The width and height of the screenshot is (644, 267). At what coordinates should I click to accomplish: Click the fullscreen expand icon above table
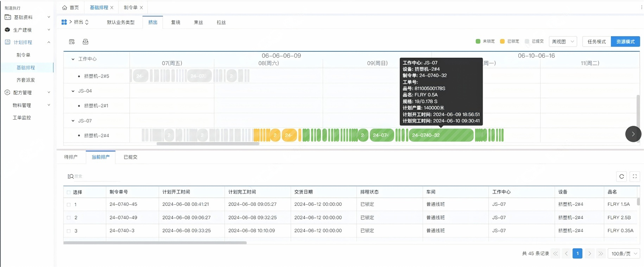pos(635,177)
